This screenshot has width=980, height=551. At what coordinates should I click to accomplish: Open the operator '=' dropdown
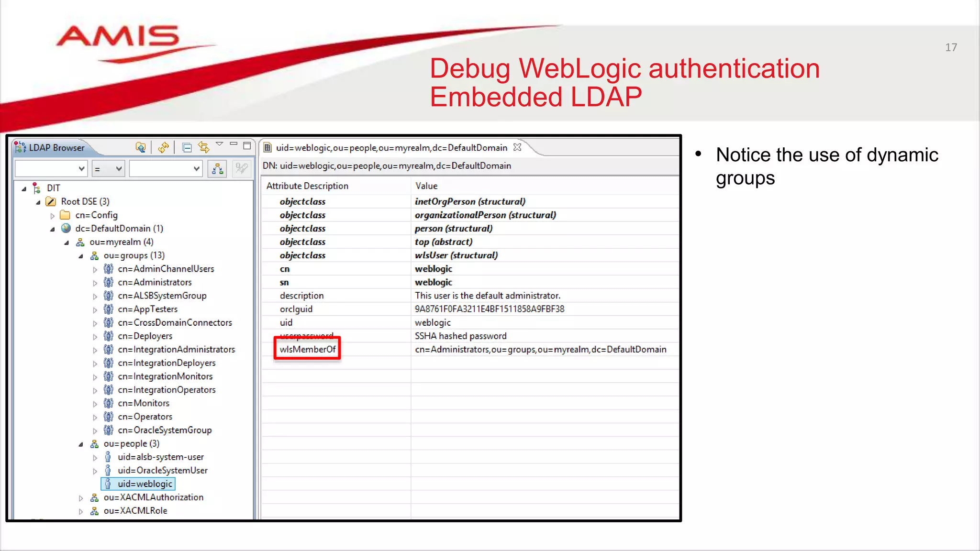109,169
